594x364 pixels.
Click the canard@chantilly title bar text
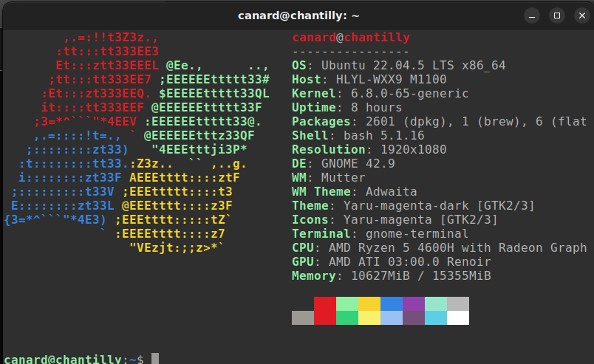[x=298, y=16]
